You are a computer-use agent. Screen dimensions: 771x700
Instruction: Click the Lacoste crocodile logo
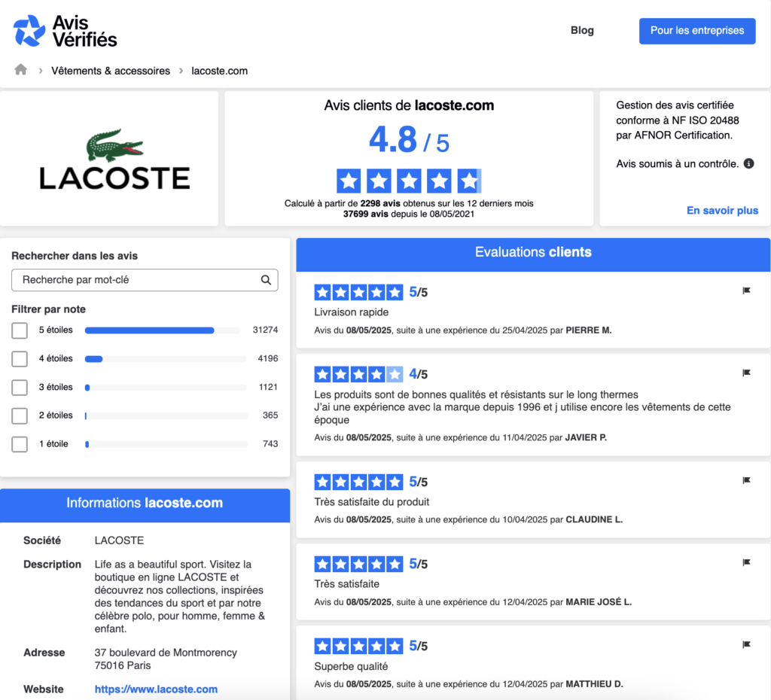pos(114,160)
